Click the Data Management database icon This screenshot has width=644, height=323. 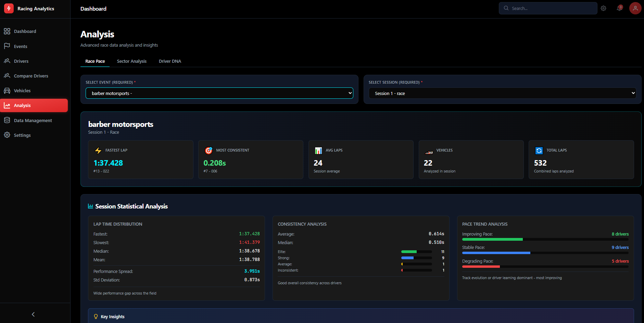click(x=7, y=120)
